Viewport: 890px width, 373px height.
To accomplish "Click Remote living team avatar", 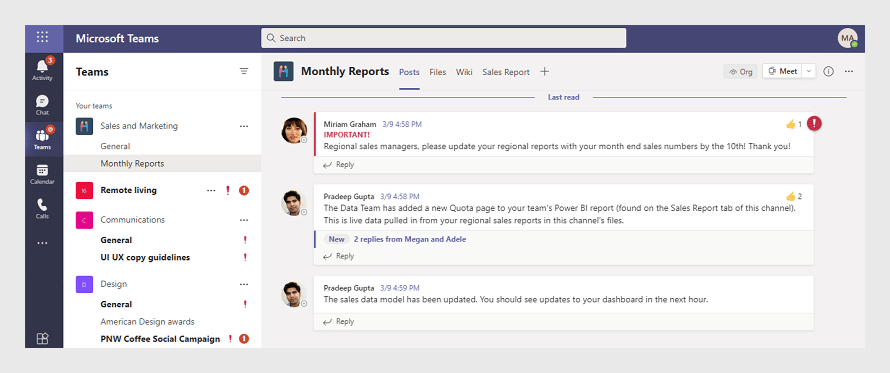I will point(84,190).
